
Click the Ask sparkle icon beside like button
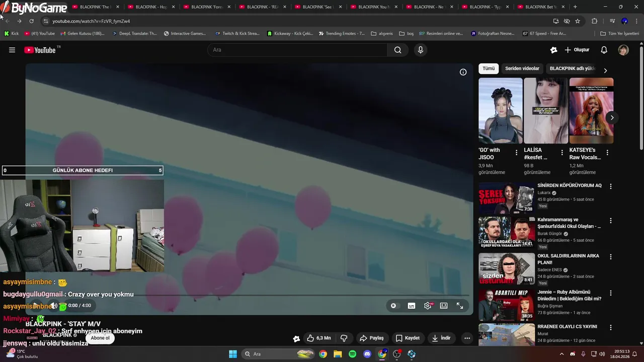(x=296, y=338)
